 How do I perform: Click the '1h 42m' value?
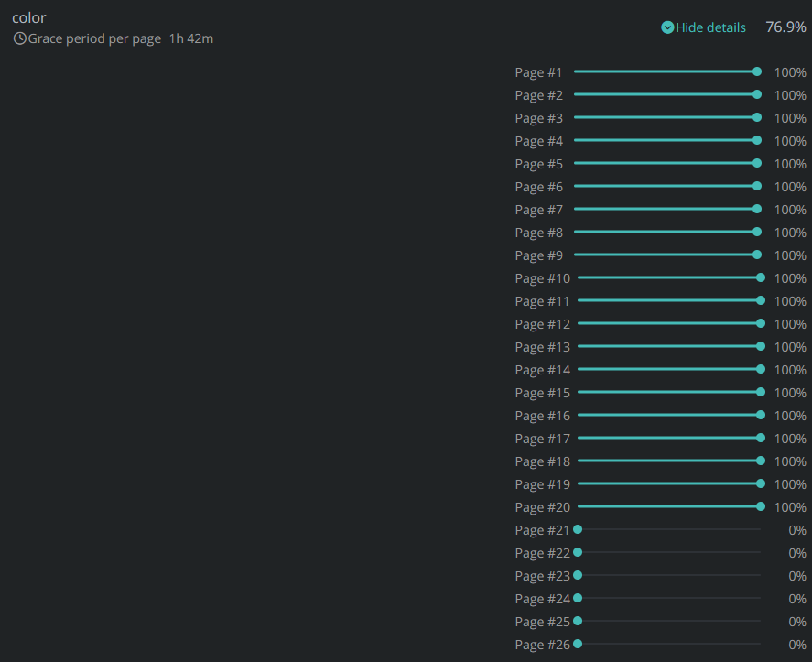[191, 38]
